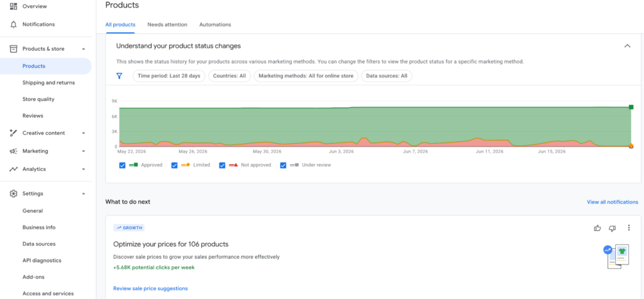Open Store quality in sidebar
Screen dimensions: 644x299
tap(38, 99)
